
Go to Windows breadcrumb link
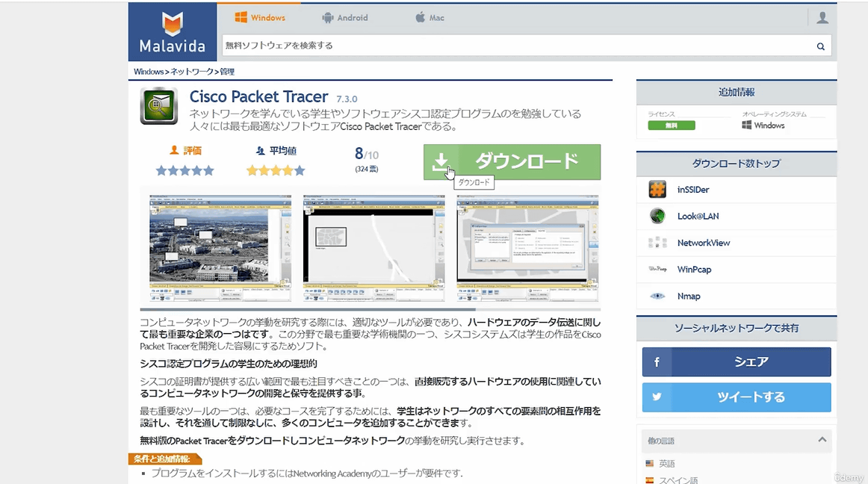pyautogui.click(x=149, y=72)
